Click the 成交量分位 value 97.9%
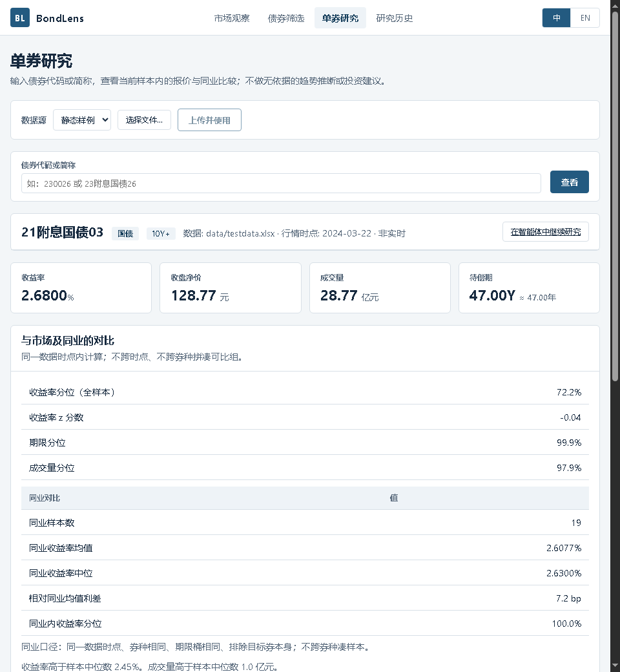This screenshot has height=672, width=620. [x=568, y=468]
